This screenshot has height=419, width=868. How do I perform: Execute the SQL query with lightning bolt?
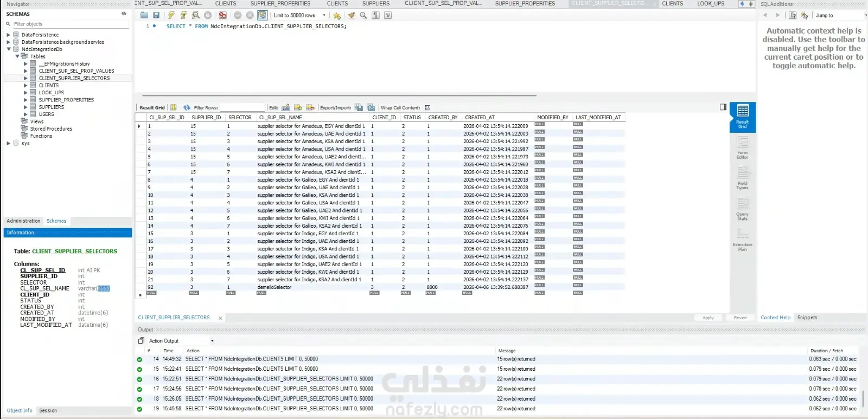pyautogui.click(x=171, y=15)
